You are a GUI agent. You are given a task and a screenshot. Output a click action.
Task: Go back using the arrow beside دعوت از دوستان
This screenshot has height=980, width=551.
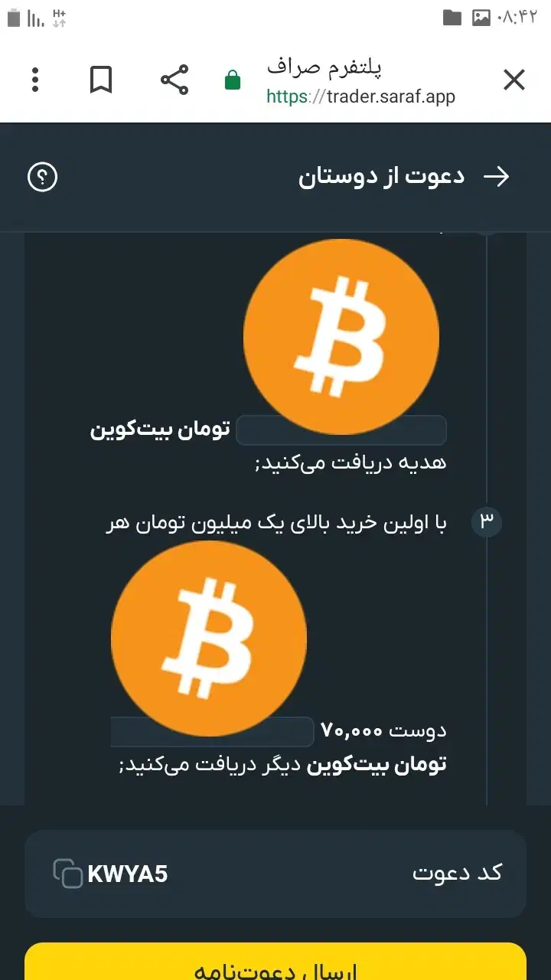497,177
